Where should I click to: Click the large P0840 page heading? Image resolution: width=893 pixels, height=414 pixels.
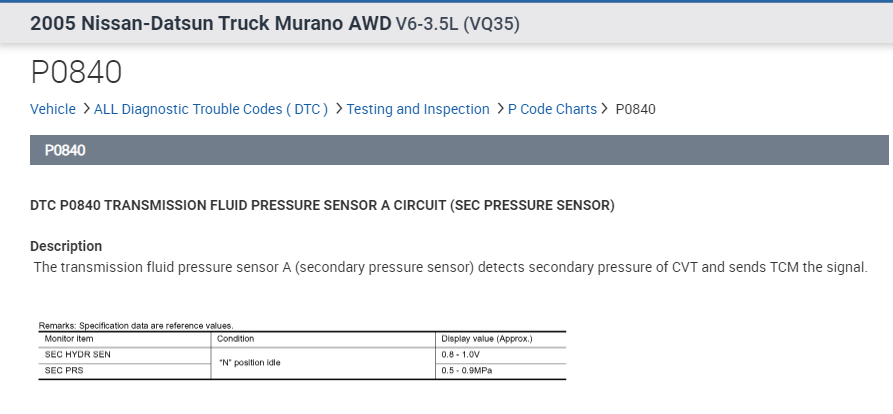click(x=76, y=72)
